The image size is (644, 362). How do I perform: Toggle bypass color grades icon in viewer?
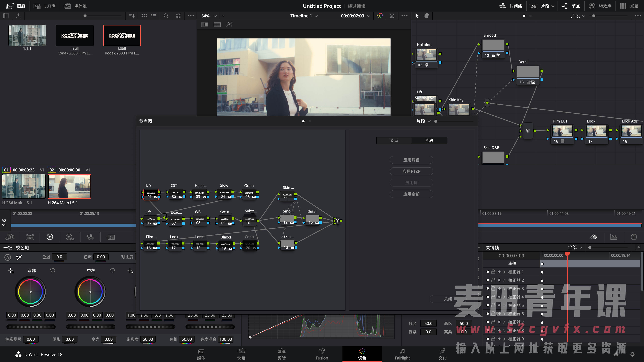tap(380, 16)
